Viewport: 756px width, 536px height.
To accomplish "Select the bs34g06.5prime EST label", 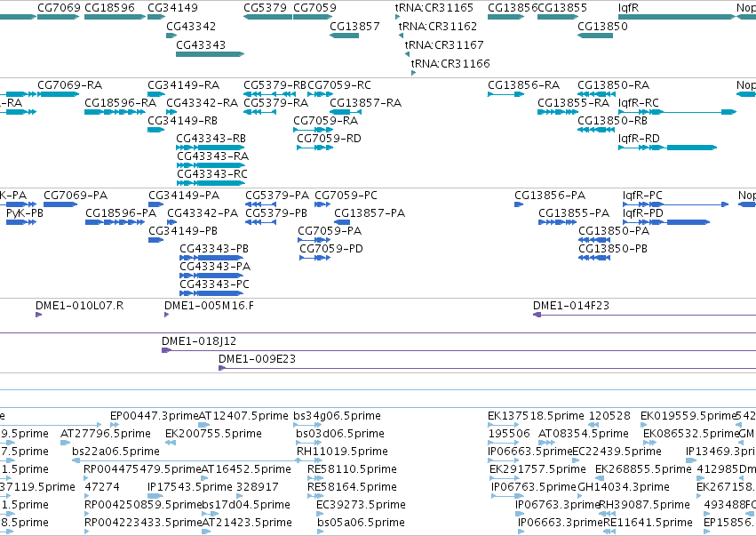I will pos(338,416).
